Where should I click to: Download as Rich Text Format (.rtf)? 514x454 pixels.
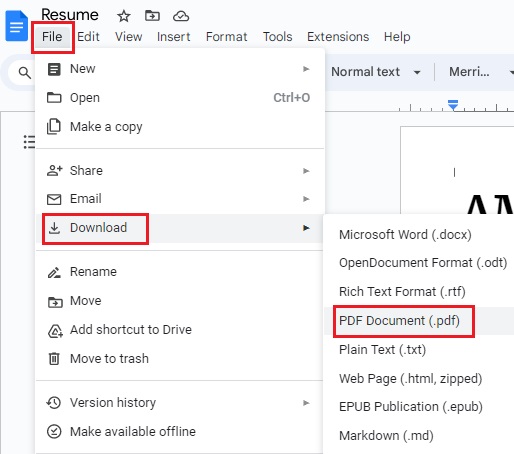point(419,292)
